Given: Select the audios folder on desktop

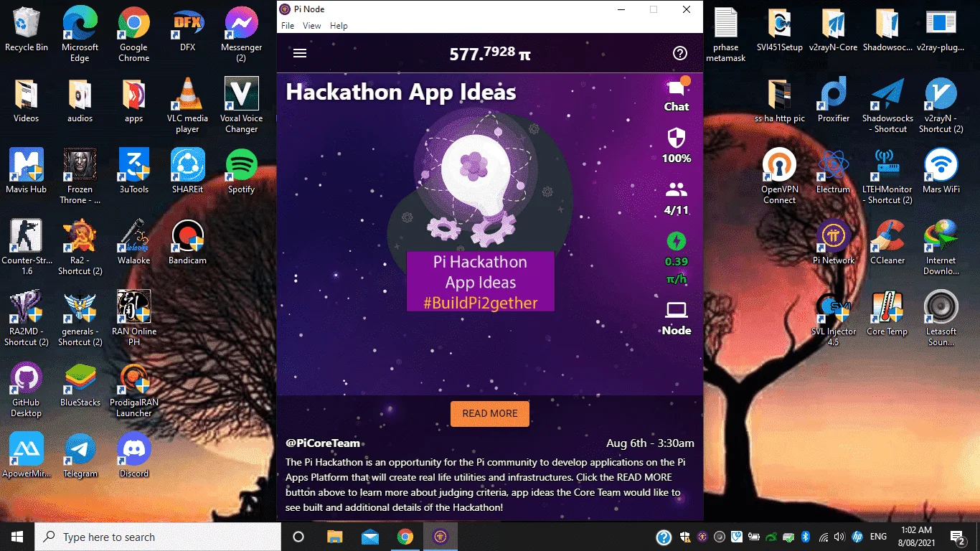Looking at the screenshot, I should tap(80, 100).
